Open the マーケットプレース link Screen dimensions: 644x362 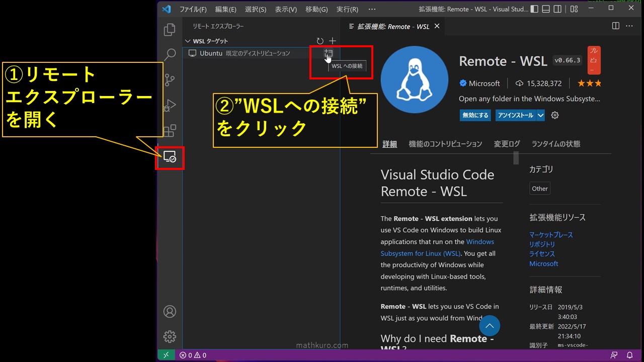551,235
